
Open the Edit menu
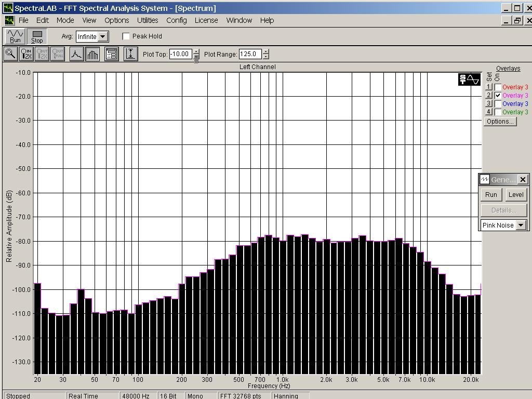pos(43,20)
